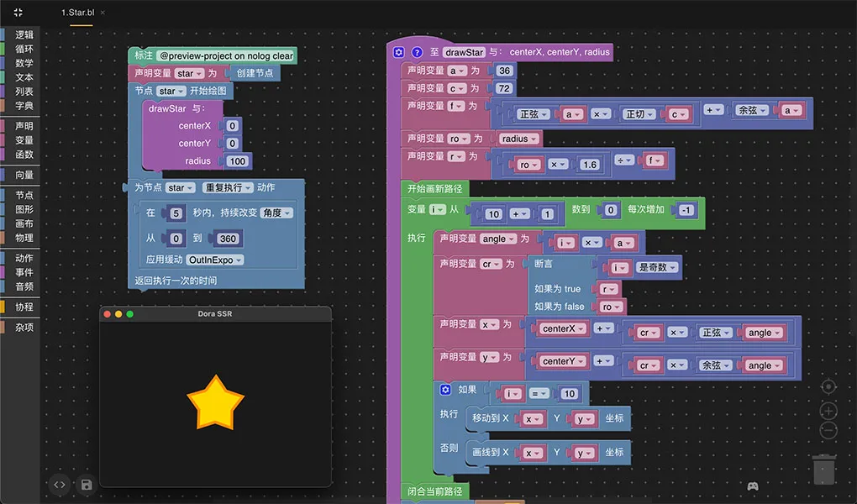This screenshot has height=504, width=857.
Task: Select the 移动到 X Y 坐标 block
Action: click(x=548, y=418)
